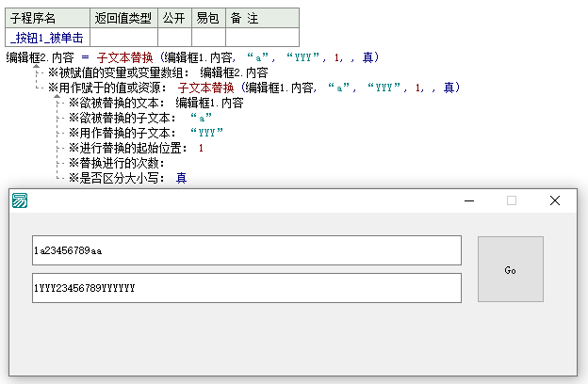Click the 返回值类型 column header
Viewport: 588px width, 384px height.
(122, 17)
